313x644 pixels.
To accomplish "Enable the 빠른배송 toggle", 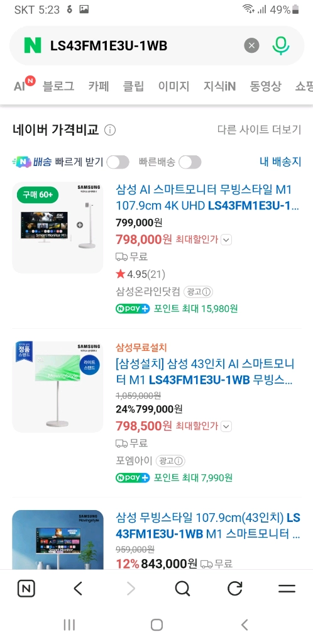I will click(190, 162).
